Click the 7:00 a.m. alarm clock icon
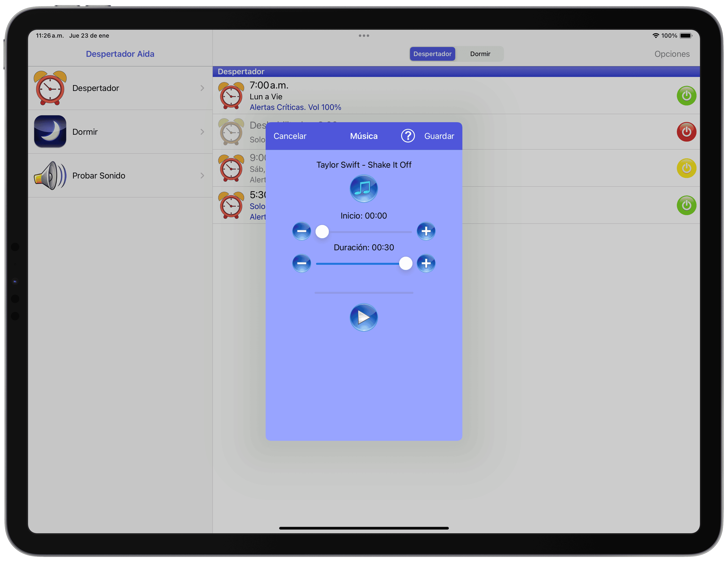Screen dimensions: 728x563 pos(231,96)
